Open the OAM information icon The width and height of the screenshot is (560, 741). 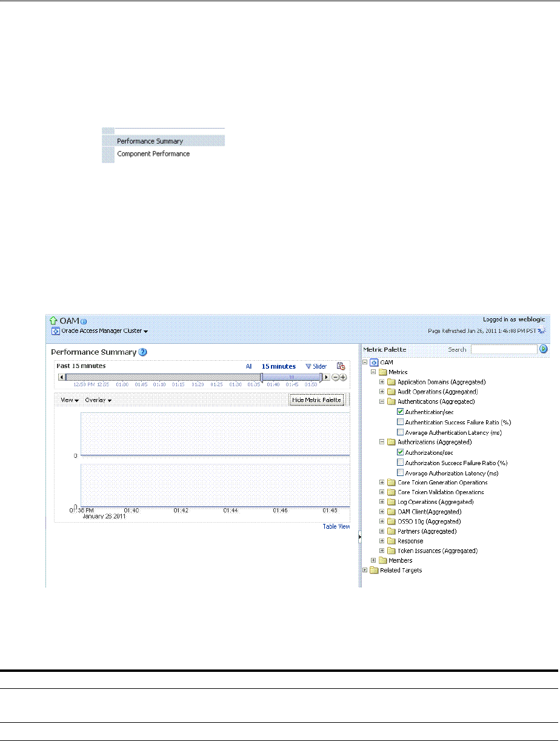pos(84,321)
